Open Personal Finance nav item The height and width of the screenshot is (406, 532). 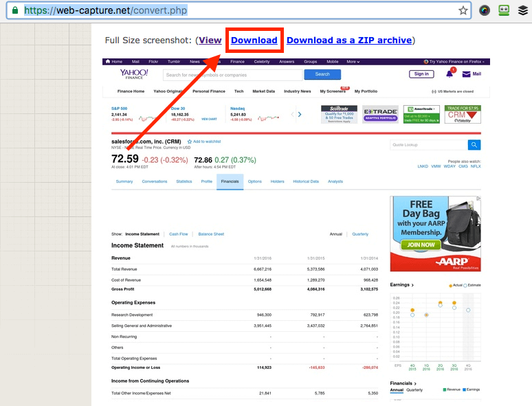pos(209,91)
